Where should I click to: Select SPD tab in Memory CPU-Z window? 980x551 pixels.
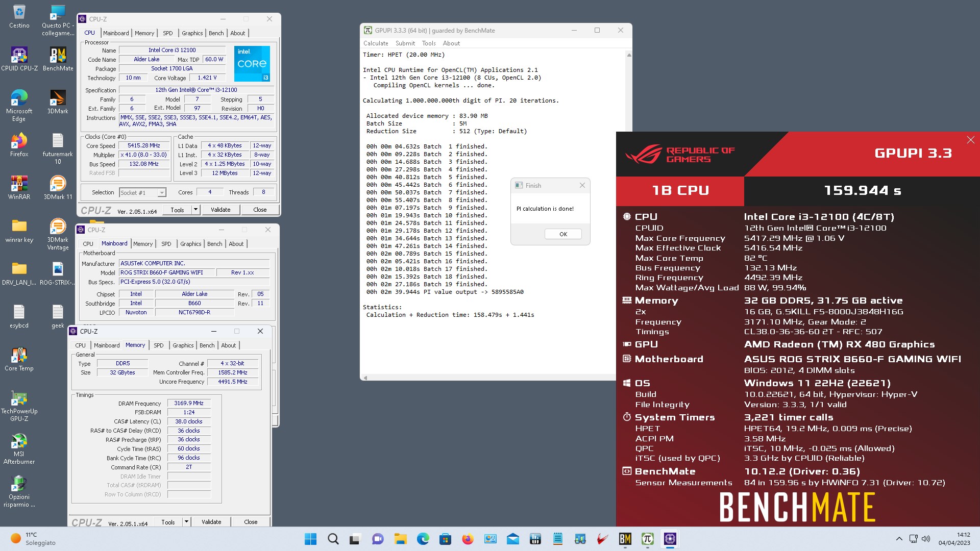159,345
